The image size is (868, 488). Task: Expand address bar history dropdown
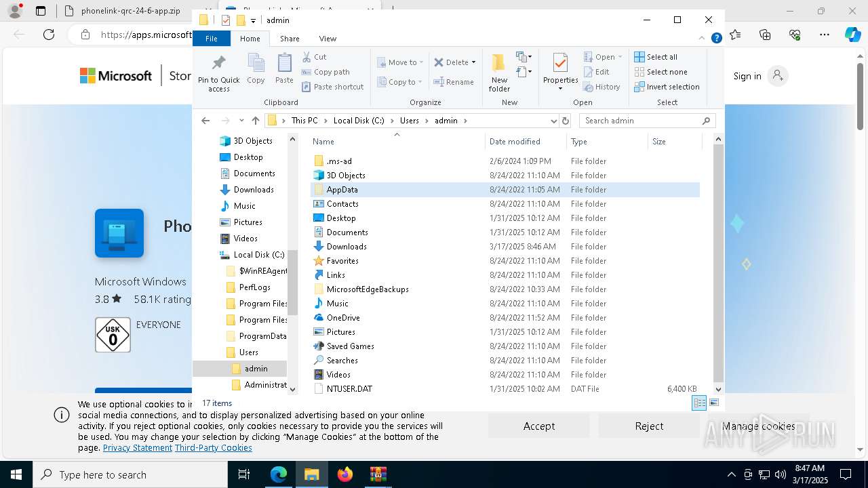553,121
